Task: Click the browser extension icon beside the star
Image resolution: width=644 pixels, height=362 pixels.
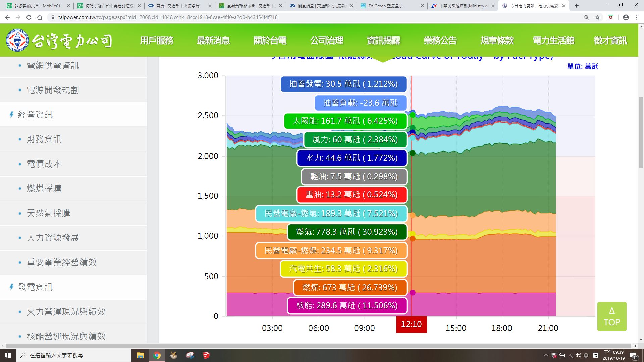Action: [611, 17]
